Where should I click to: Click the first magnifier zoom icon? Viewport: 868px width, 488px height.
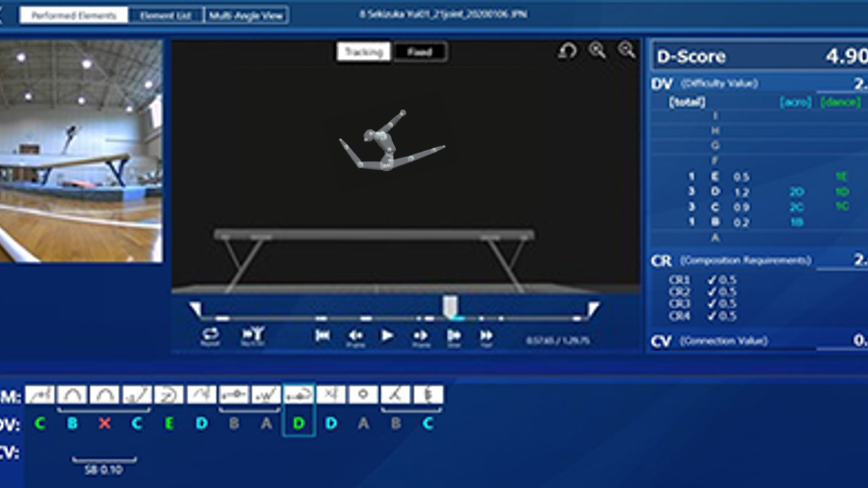coord(597,50)
